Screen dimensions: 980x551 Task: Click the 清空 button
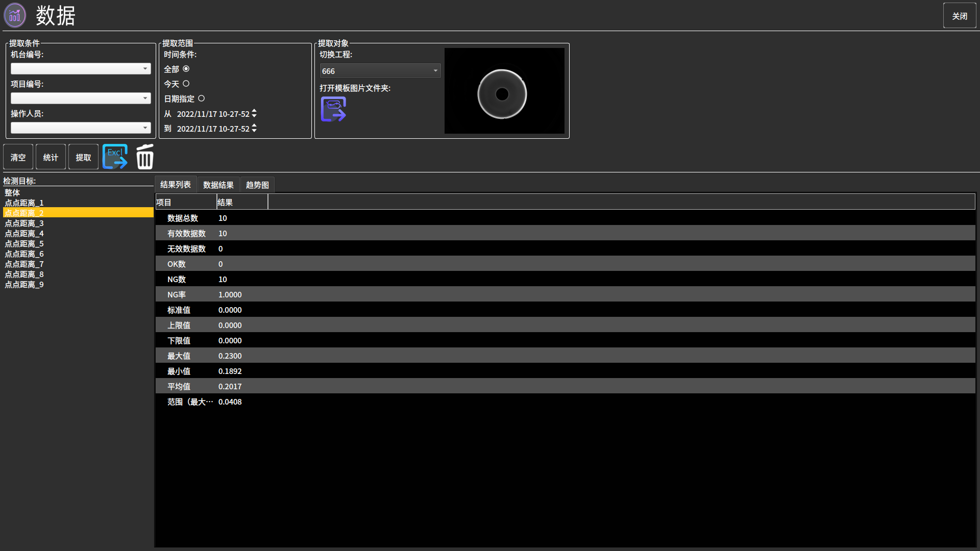coord(18,157)
